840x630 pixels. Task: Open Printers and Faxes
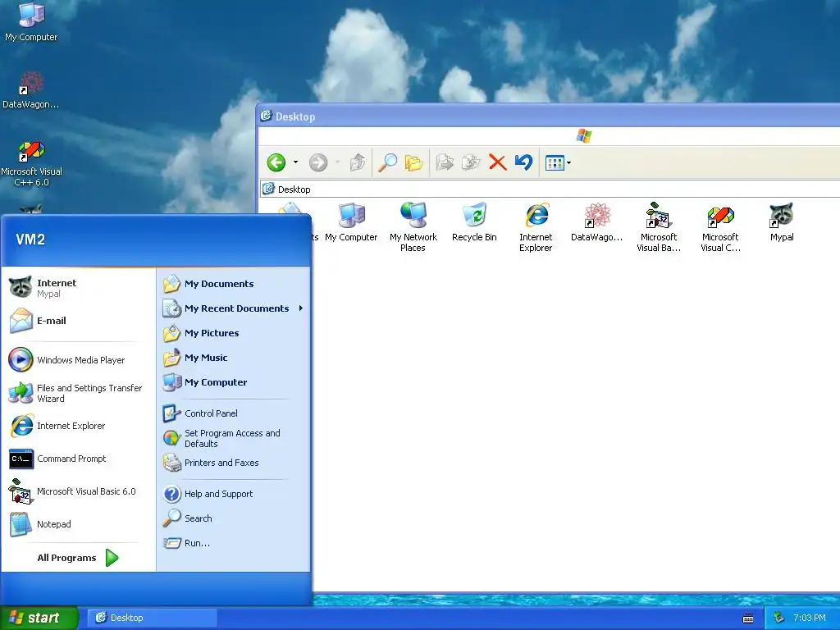point(234,463)
